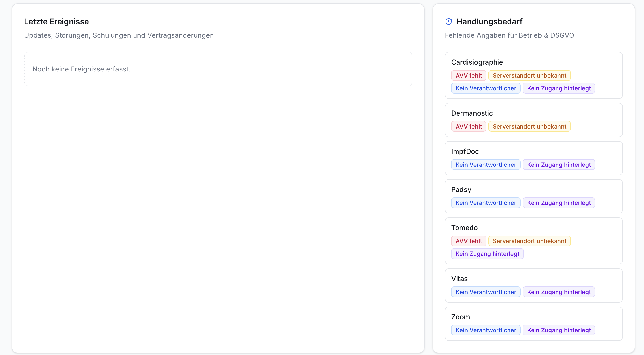The width and height of the screenshot is (644, 355).
Task: Click the Noch keine Ereignisse erfasst placeholder
Action: 218,69
